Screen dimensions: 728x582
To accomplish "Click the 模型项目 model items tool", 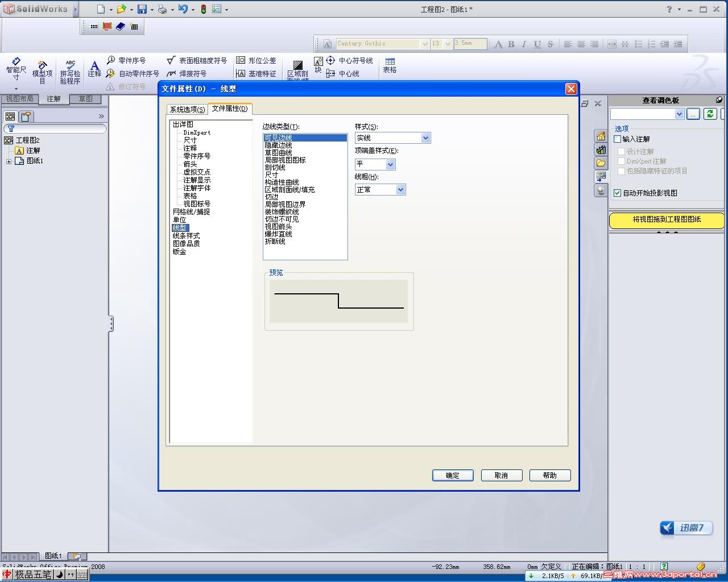I will click(x=42, y=72).
